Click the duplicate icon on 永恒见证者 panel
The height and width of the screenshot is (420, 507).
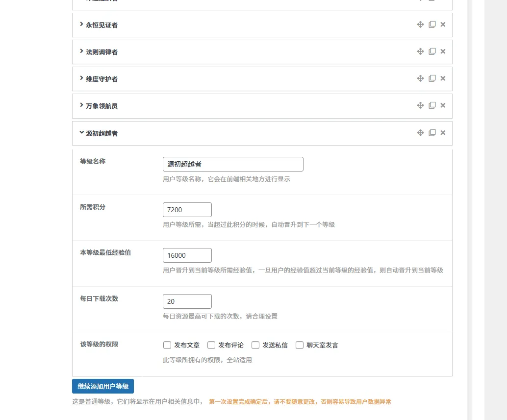click(x=432, y=24)
